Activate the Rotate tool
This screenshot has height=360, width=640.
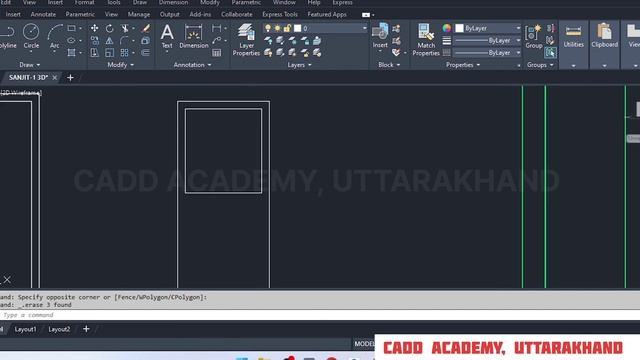tap(109, 28)
